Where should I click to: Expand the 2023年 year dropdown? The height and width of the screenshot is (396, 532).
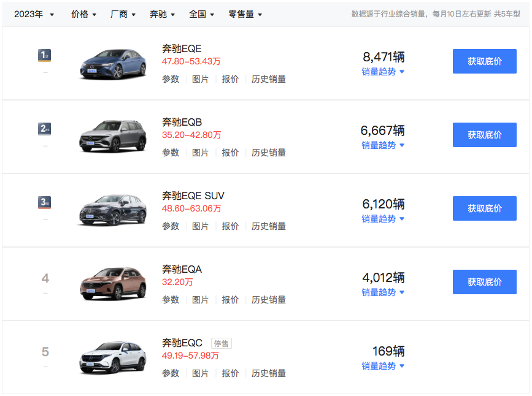coord(34,14)
